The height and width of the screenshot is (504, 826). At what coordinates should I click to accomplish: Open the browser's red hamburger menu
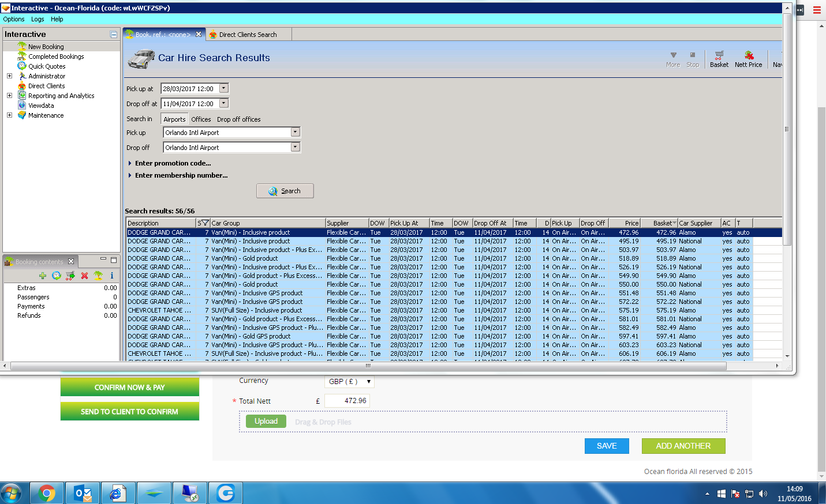[x=817, y=10]
